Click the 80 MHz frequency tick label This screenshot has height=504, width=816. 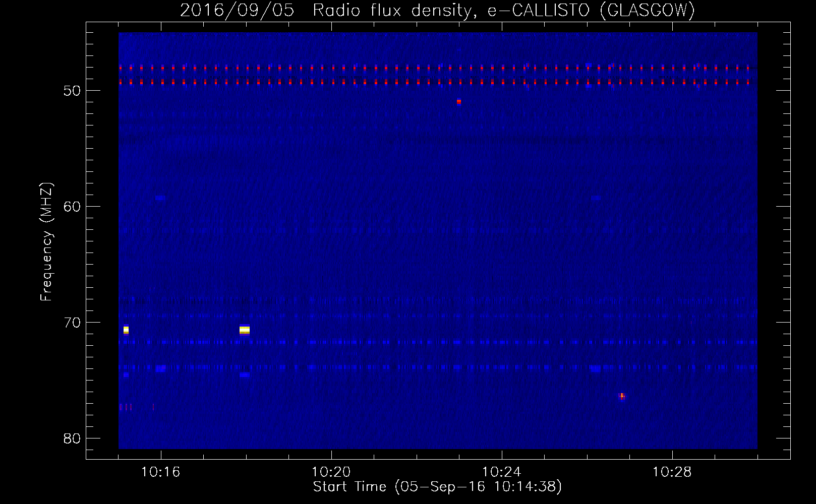(x=72, y=438)
